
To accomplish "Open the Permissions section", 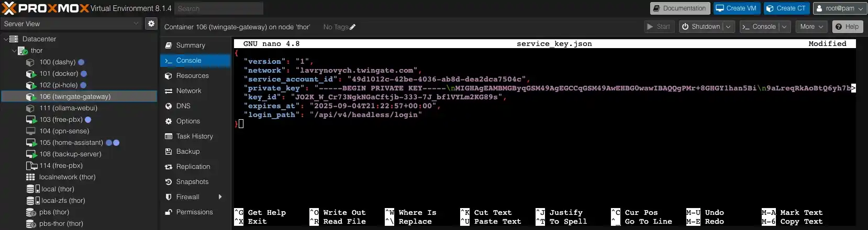I will [x=195, y=212].
